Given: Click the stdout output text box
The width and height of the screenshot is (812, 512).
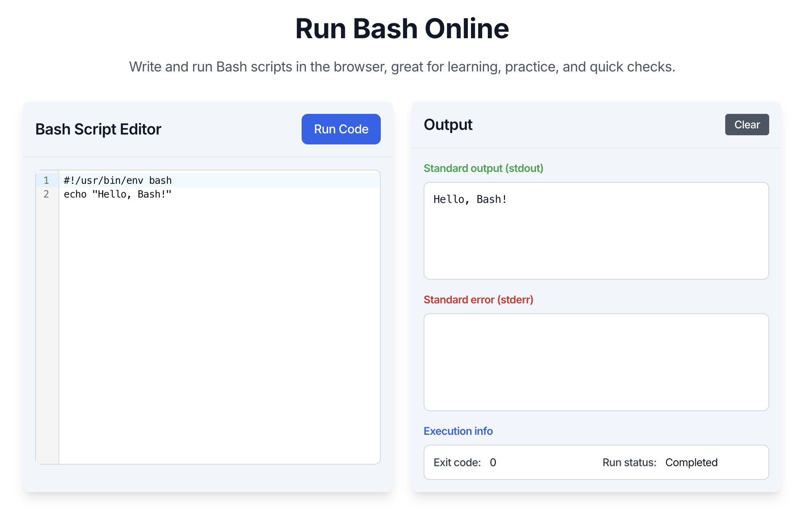Looking at the screenshot, I should click(596, 230).
